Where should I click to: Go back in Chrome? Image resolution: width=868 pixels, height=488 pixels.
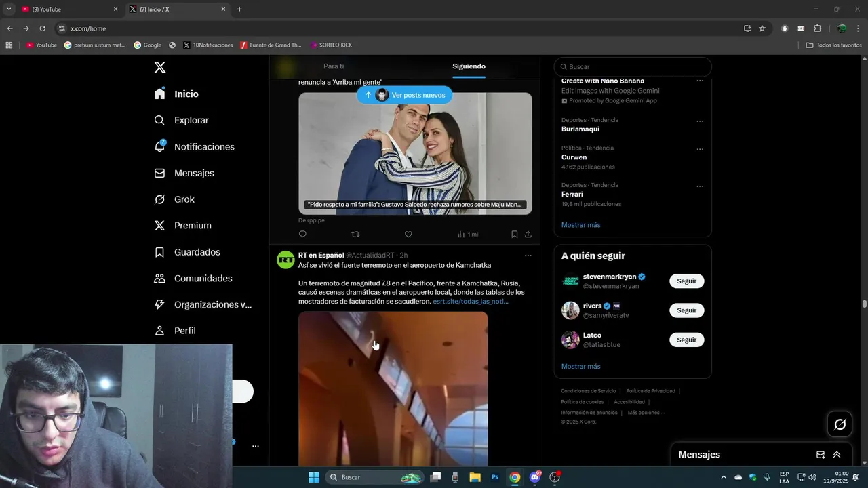(9, 28)
